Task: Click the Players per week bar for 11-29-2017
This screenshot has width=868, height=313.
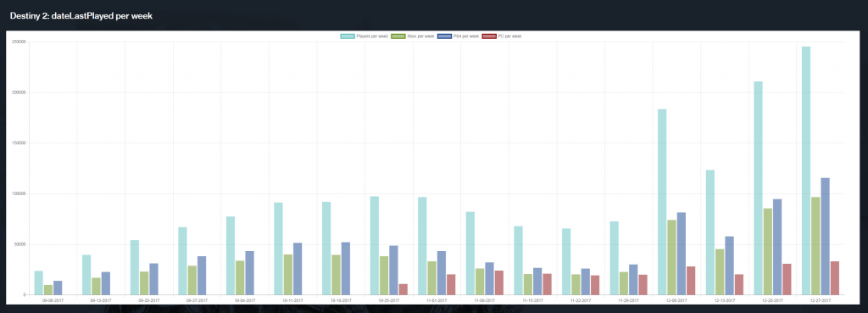Action: tap(614, 258)
